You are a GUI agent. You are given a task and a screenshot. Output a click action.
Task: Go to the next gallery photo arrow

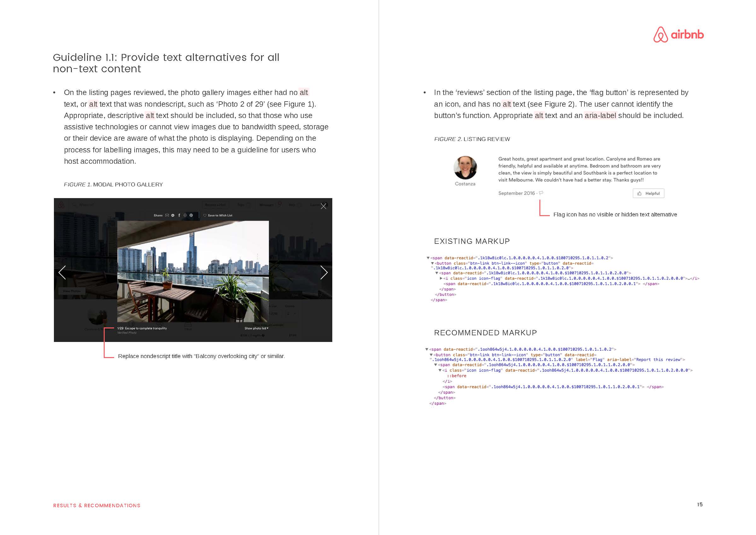point(324,273)
